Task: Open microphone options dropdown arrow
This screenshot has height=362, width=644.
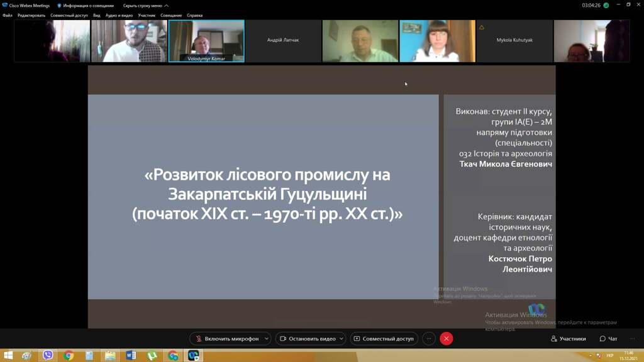Action: click(267, 339)
